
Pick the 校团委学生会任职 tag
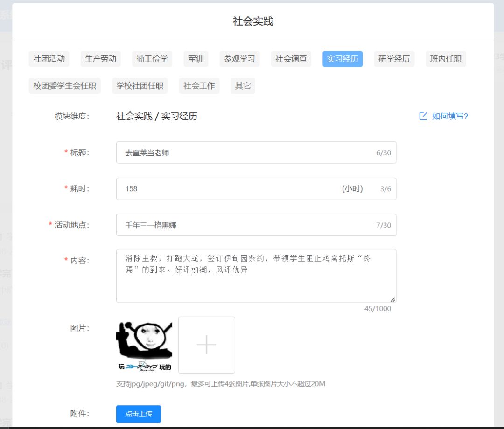coord(64,86)
